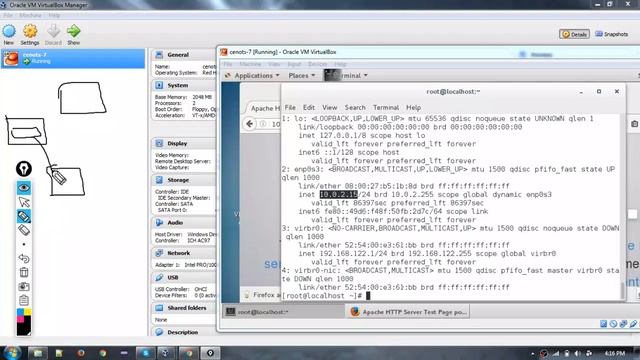Click Firefox back button behind terminal
The width and height of the screenshot is (640, 360).
(x=250, y=124)
